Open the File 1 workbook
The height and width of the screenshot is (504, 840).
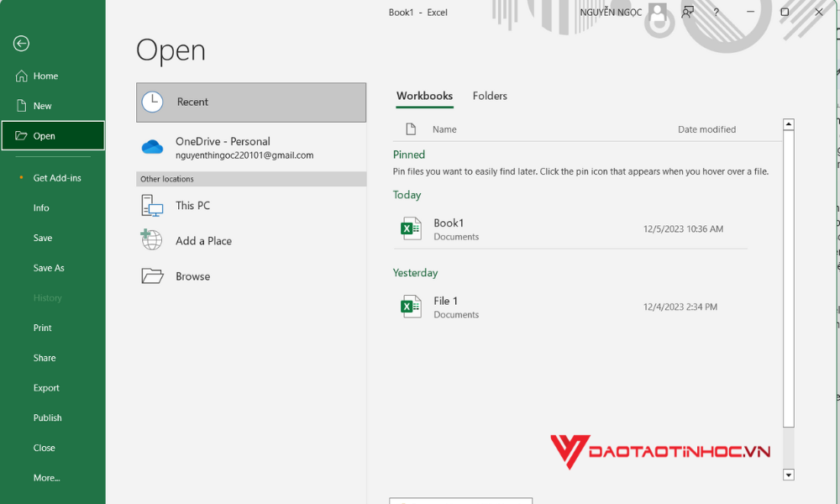[x=570, y=307]
